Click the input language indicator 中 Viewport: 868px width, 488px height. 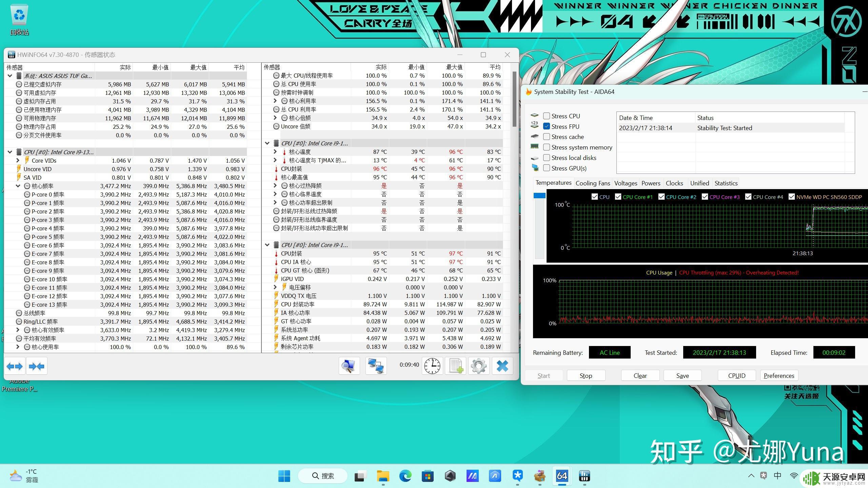click(x=778, y=476)
